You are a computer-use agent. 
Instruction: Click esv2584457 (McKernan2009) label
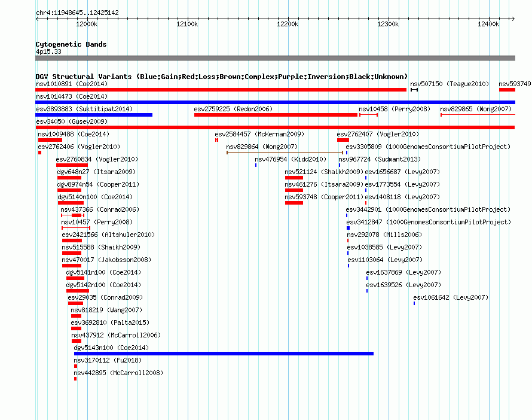point(259,134)
